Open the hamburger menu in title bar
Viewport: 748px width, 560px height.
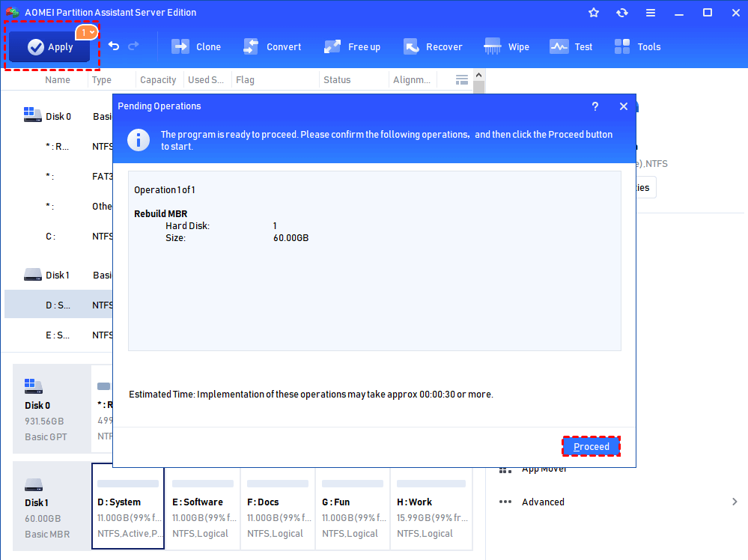(x=650, y=13)
